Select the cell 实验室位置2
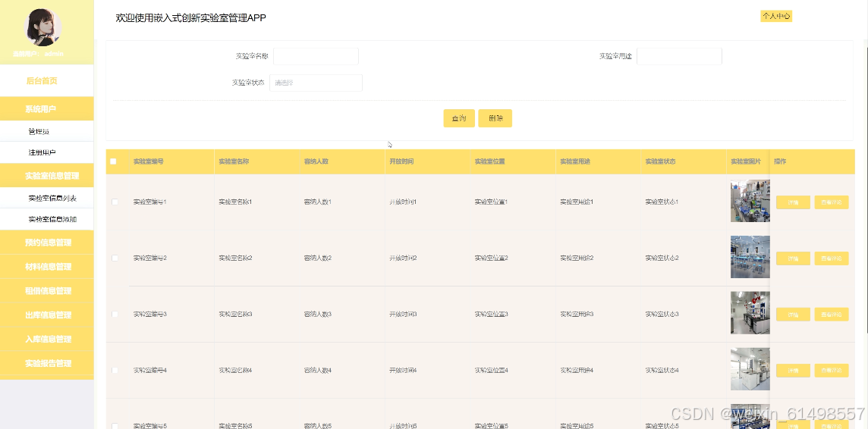 (491, 258)
